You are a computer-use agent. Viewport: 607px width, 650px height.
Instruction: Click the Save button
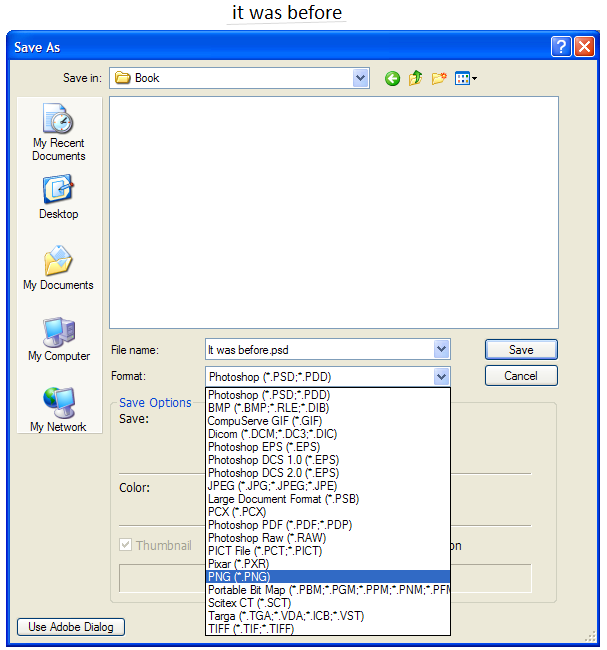(521, 350)
